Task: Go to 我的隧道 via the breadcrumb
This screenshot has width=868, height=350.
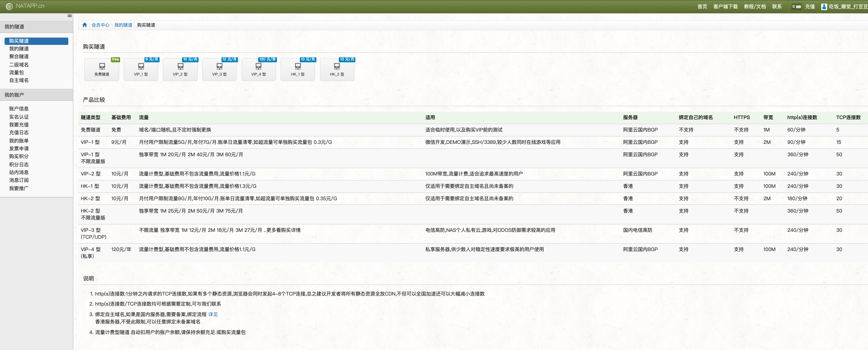Action: 123,25
